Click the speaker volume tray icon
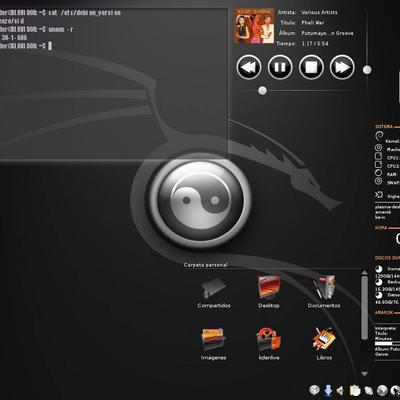Viewport: 400px width, 400px height. tap(341, 390)
